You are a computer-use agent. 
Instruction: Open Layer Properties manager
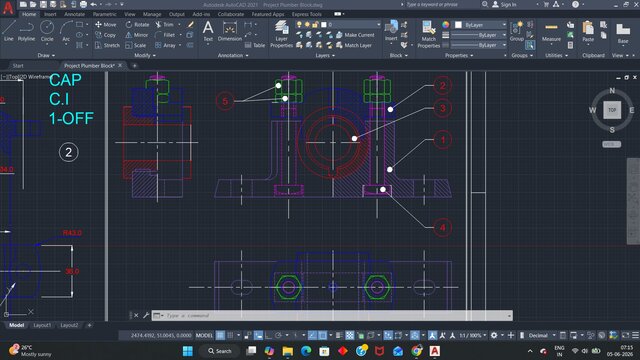[281, 34]
